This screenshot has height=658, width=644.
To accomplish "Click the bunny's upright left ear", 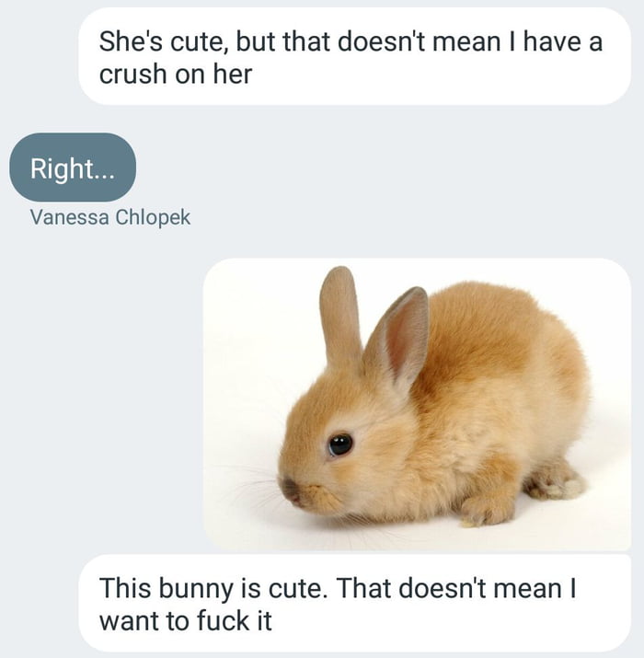I will [x=339, y=313].
